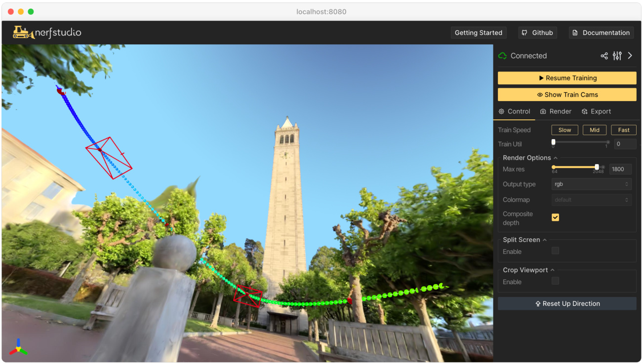
Task: Switch to the Render tab
Action: point(556,111)
